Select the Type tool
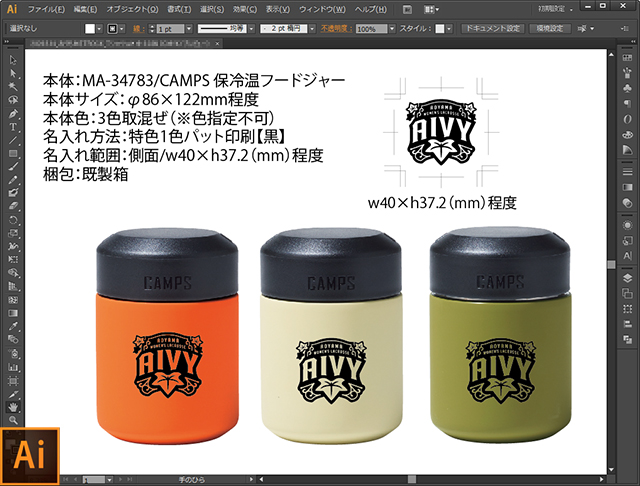 tap(12, 127)
